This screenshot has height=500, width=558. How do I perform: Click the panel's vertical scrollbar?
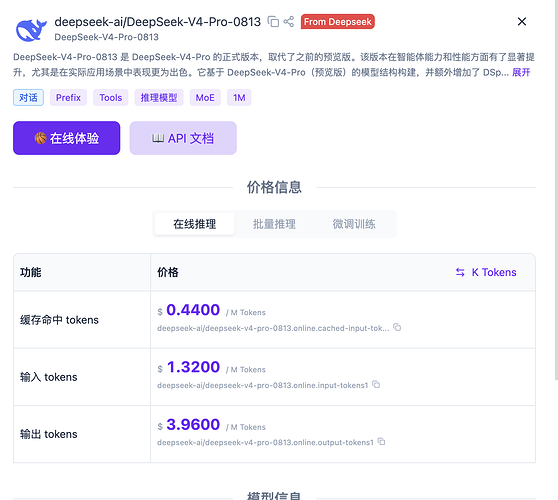556,190
